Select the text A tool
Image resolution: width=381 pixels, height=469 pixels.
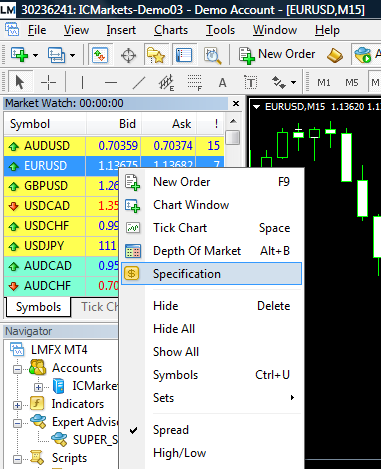click(222, 82)
